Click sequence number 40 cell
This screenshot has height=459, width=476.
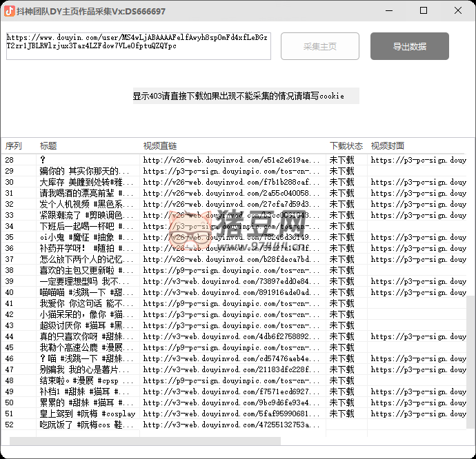pyautogui.click(x=10, y=292)
